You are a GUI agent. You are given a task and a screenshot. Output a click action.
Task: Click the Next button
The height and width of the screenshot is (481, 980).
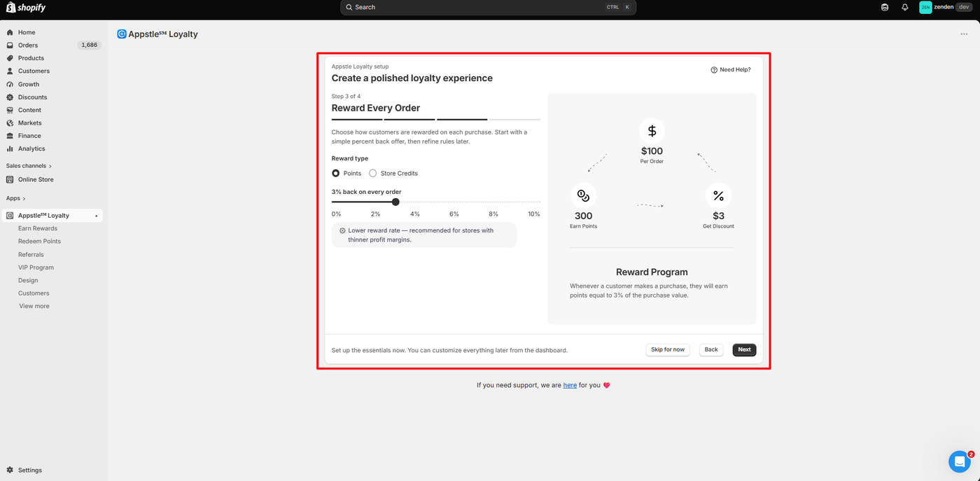[x=744, y=349]
